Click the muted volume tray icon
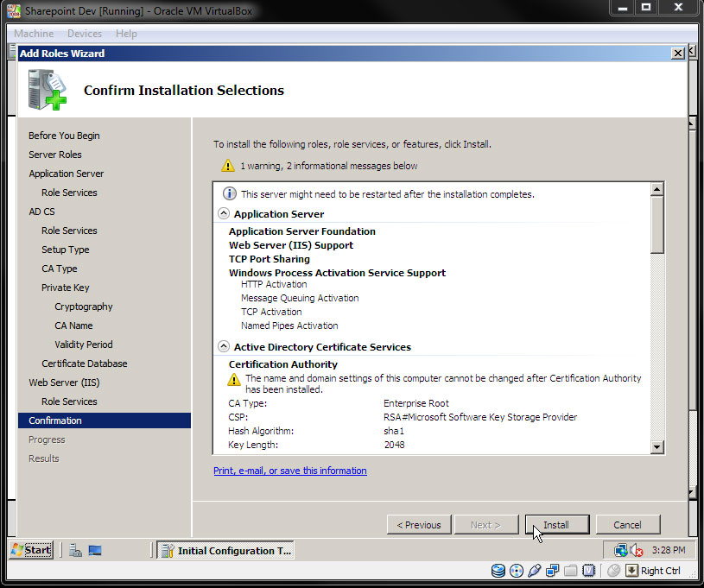 637,550
